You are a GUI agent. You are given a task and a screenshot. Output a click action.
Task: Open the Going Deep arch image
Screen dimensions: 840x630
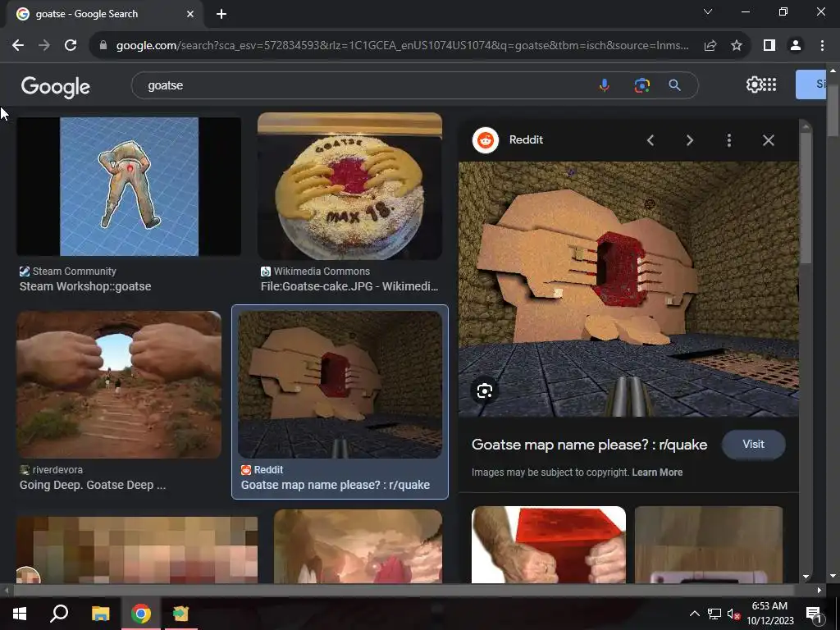coord(119,385)
